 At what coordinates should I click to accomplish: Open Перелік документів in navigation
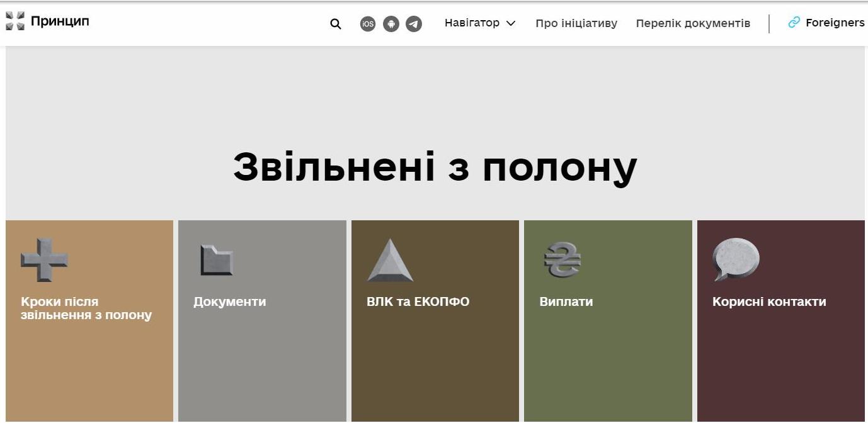pos(693,23)
